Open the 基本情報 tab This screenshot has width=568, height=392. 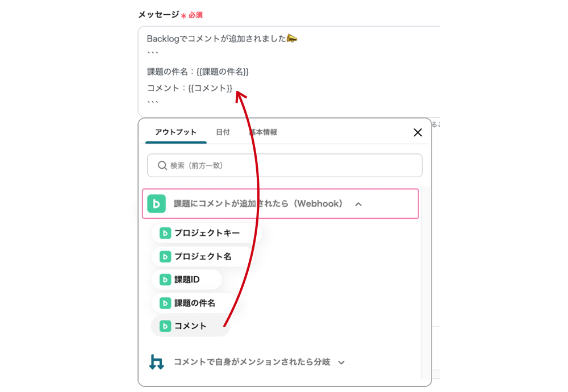click(x=264, y=132)
